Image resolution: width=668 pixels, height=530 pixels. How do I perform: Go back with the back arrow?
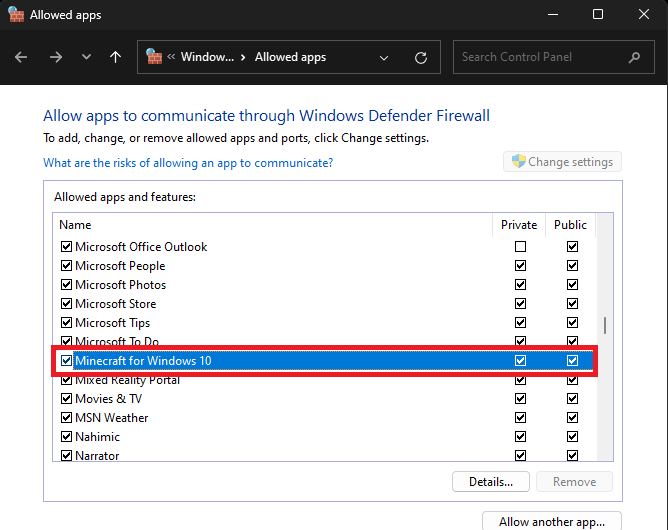click(21, 57)
